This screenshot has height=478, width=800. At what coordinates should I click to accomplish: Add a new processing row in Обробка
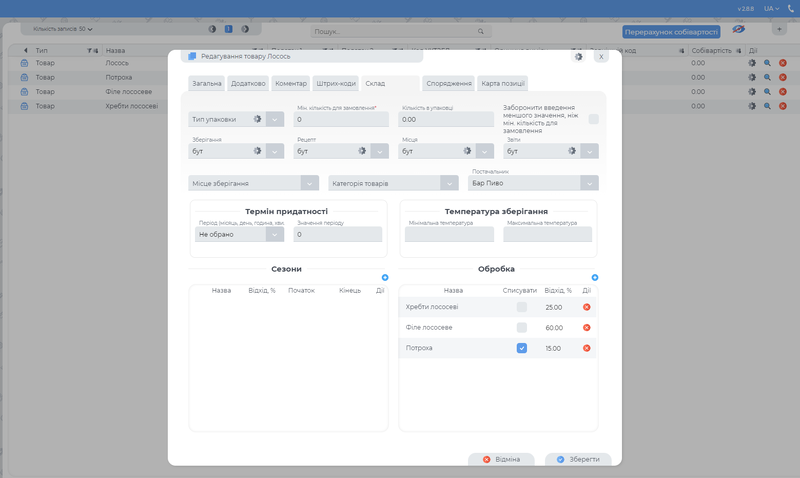[x=594, y=278]
